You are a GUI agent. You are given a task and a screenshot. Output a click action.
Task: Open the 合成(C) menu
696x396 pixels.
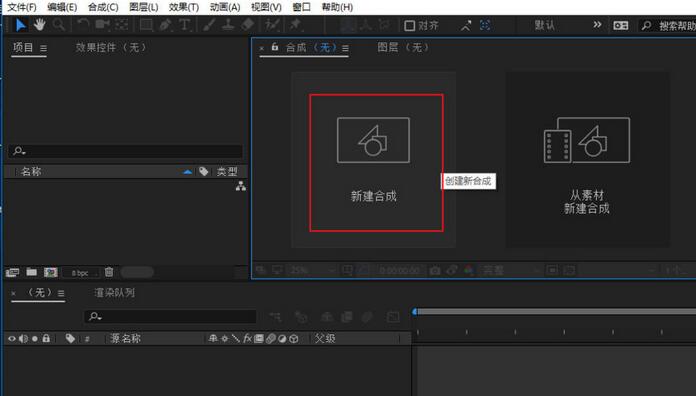point(103,7)
